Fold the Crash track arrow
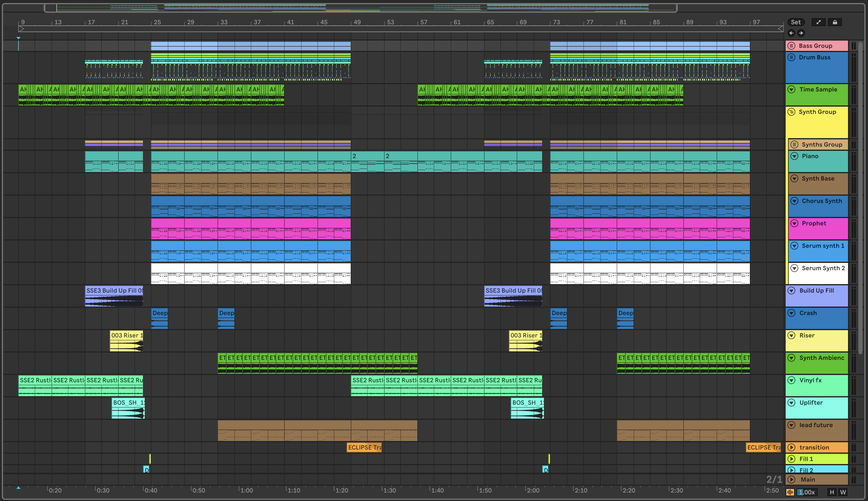 (x=792, y=313)
